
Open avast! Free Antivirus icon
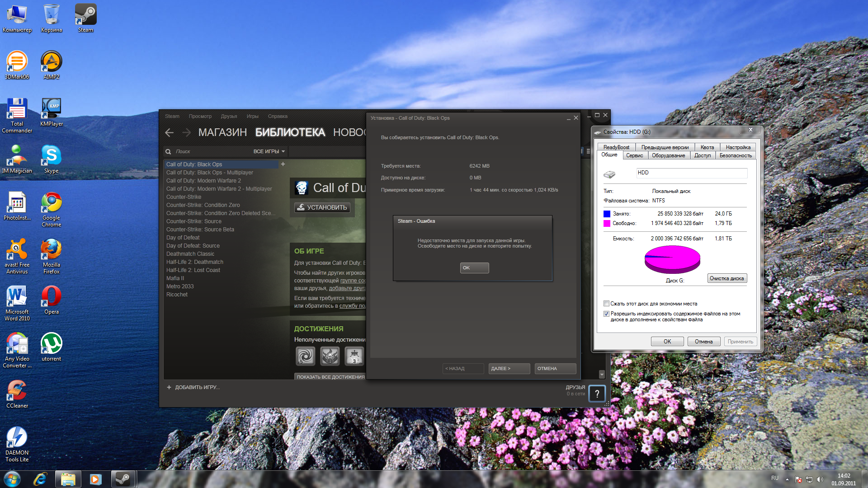coord(17,257)
